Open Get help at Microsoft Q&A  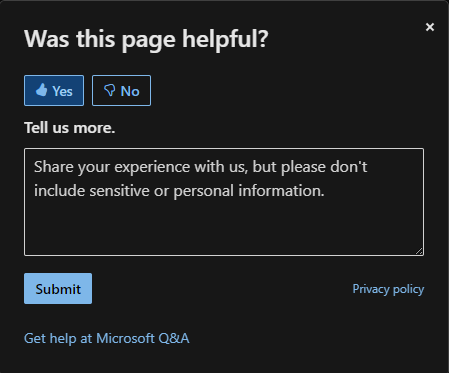click(107, 338)
